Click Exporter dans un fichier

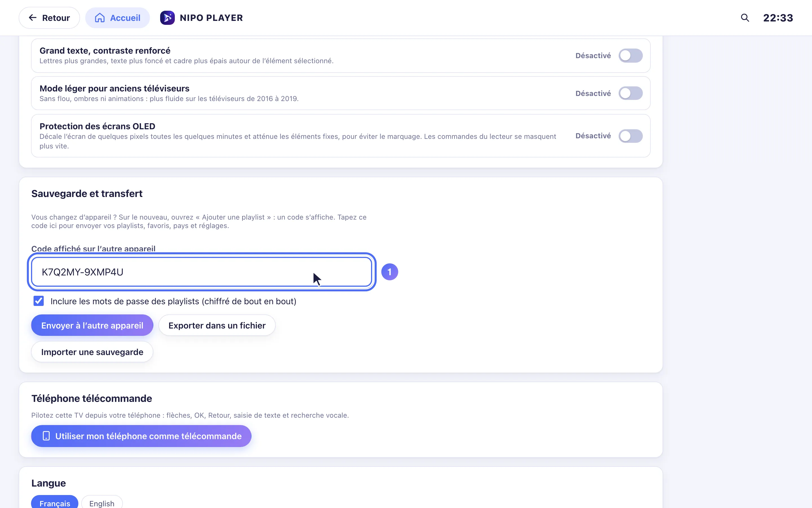click(217, 325)
